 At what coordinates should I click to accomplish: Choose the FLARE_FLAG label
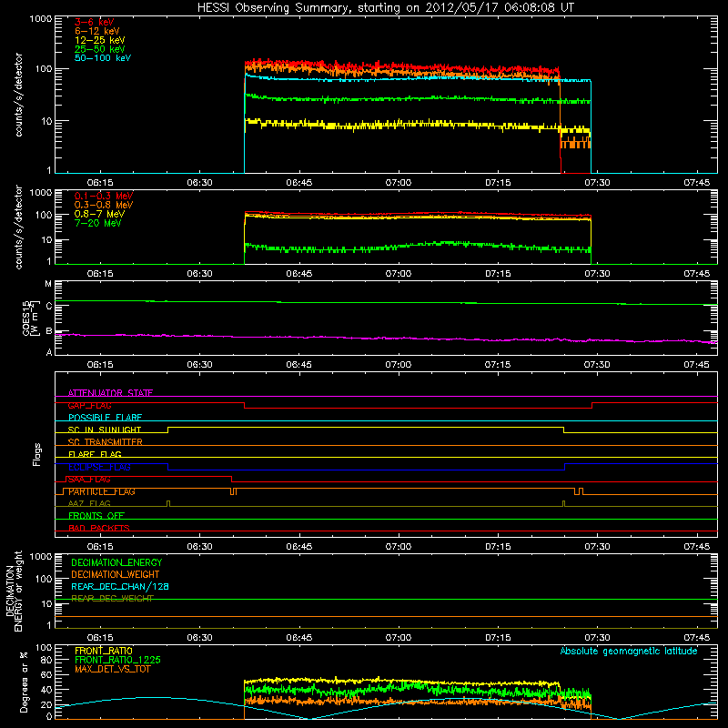coord(95,454)
